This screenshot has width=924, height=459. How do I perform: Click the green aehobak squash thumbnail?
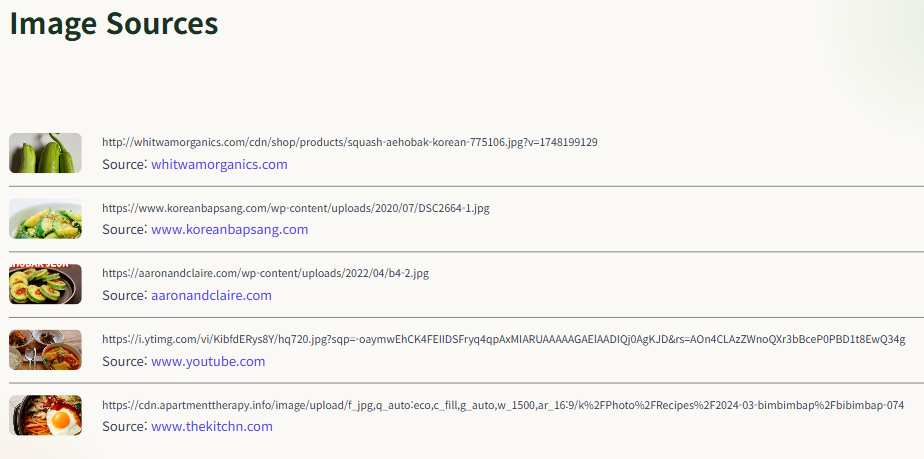click(x=45, y=153)
